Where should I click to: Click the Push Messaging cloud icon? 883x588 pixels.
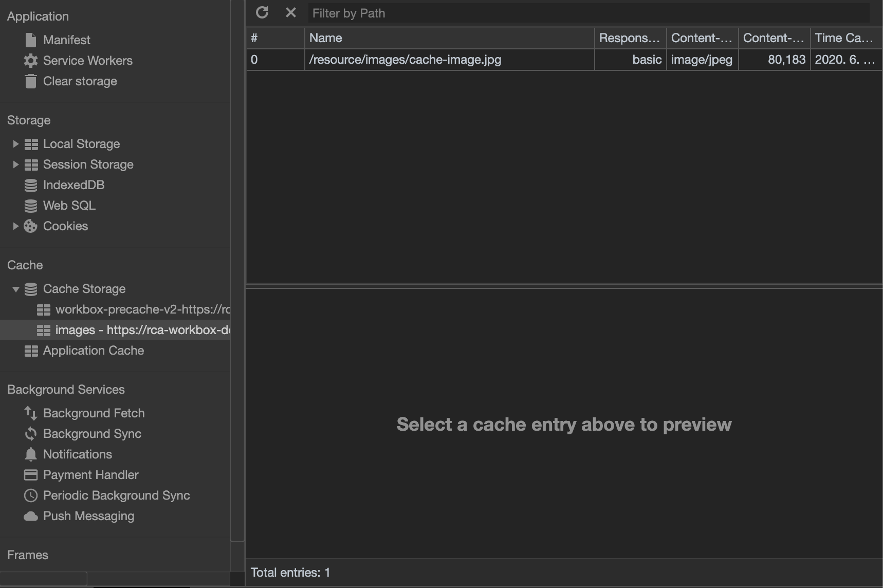point(31,516)
